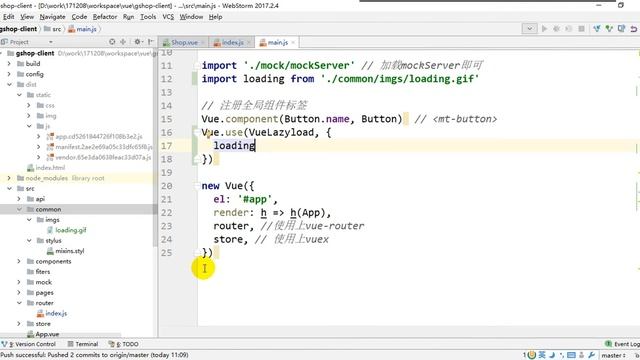The height and width of the screenshot is (360, 640).
Task: Expand the store folder
Action: click(19, 324)
